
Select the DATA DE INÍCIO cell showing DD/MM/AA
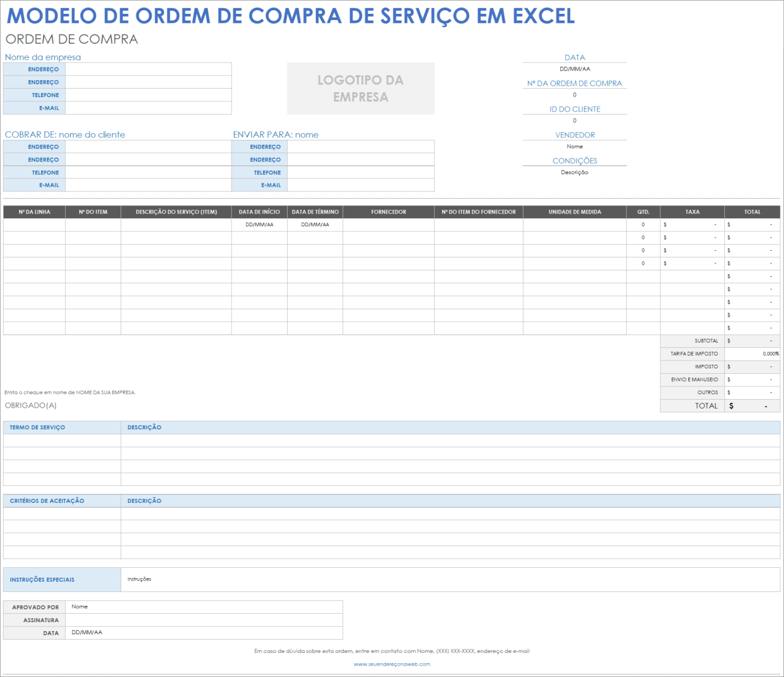[259, 224]
